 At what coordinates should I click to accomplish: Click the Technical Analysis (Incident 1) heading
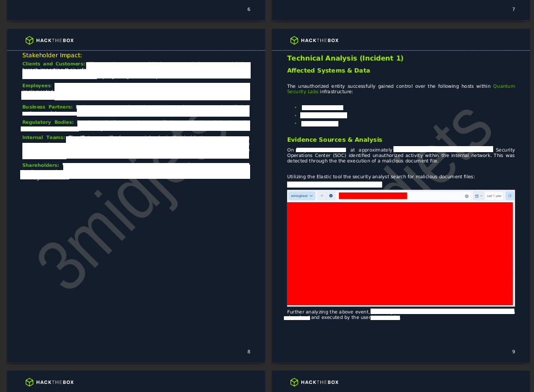(345, 58)
